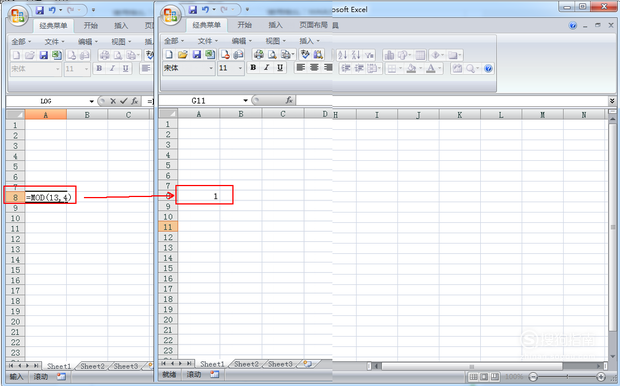Toggle Underline in the right window toolbar

tap(280, 68)
